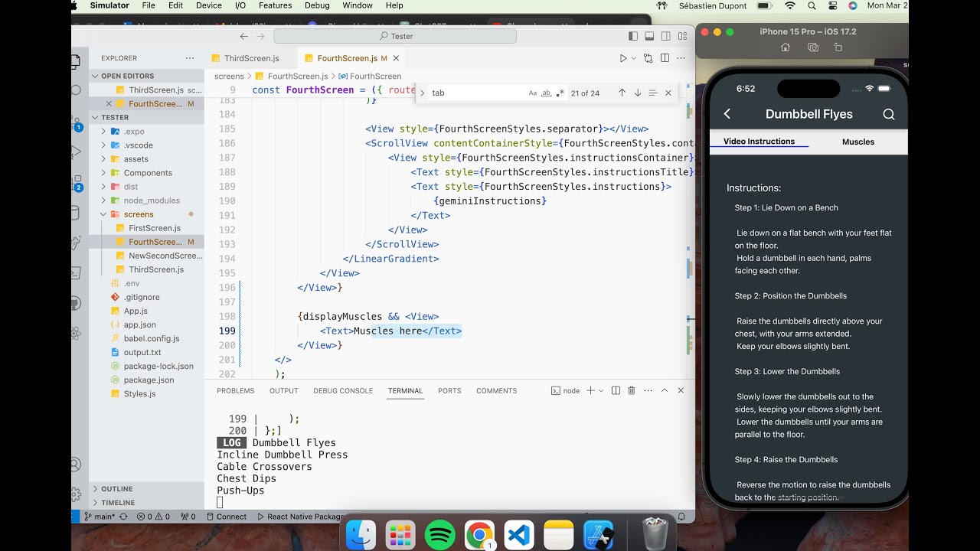Screen dimensions: 980x551
Task: Expand the replace field in find widget
Action: (x=422, y=93)
